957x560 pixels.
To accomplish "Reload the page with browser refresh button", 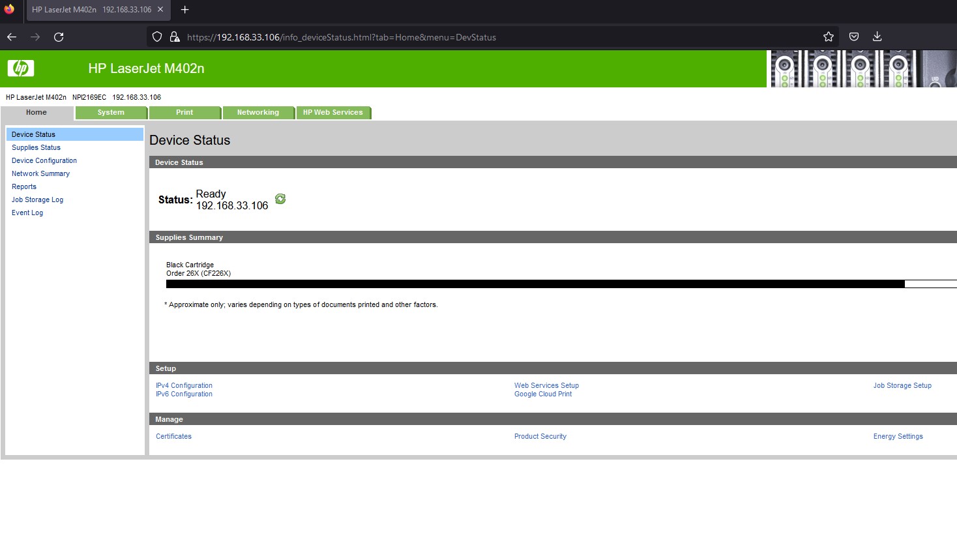I will tap(59, 37).
